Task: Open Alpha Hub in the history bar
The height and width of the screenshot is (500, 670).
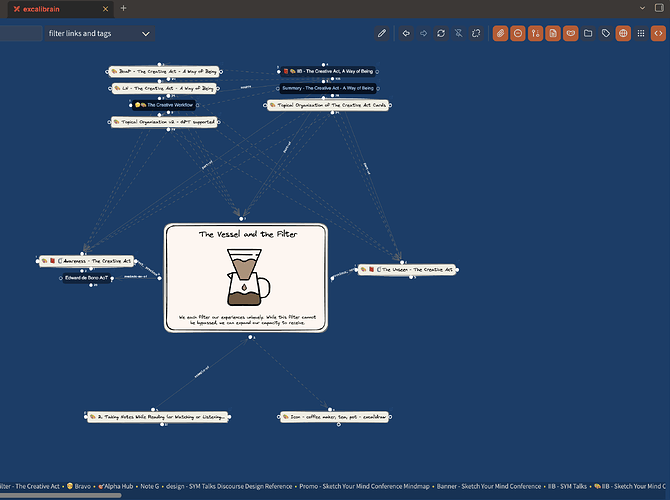Action: click(116, 486)
